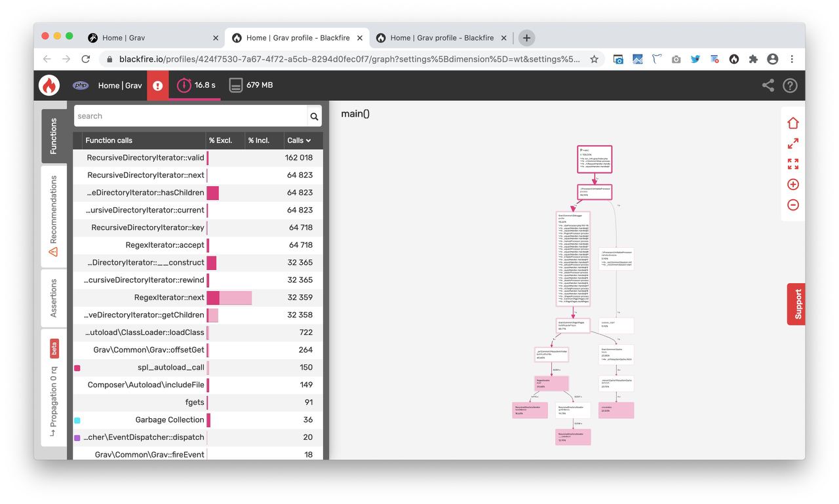Click the Twitter bird extension icon
This screenshot has height=504, width=839.
click(695, 59)
